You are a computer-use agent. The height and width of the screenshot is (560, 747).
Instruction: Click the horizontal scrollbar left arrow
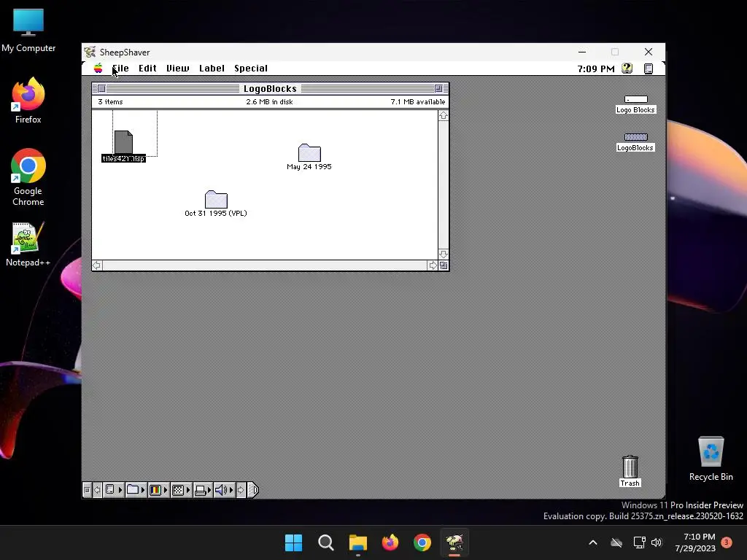(97, 265)
